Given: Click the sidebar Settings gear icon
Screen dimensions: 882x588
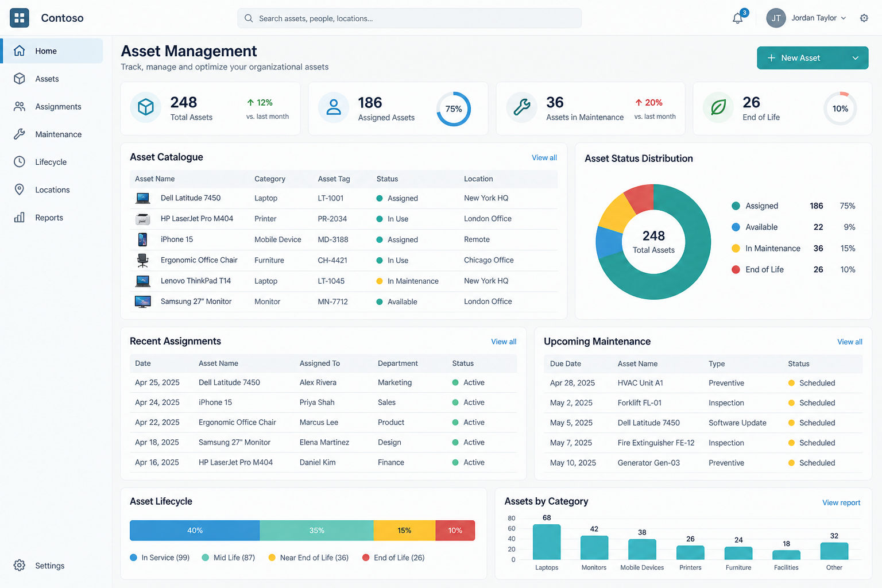Looking at the screenshot, I should (20, 566).
